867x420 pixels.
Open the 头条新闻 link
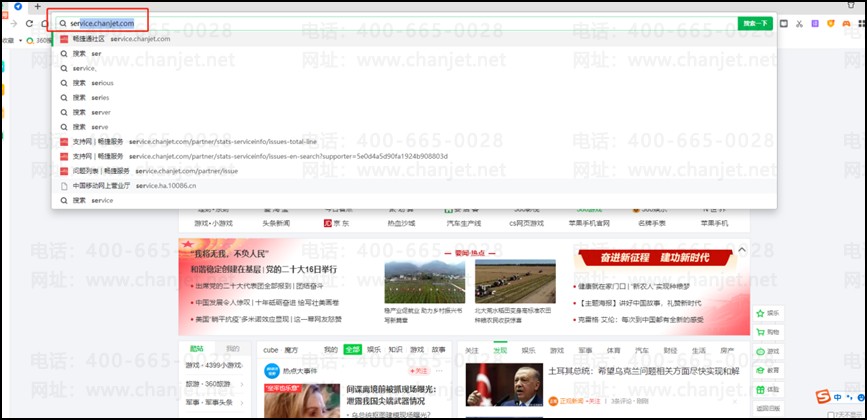point(276,223)
